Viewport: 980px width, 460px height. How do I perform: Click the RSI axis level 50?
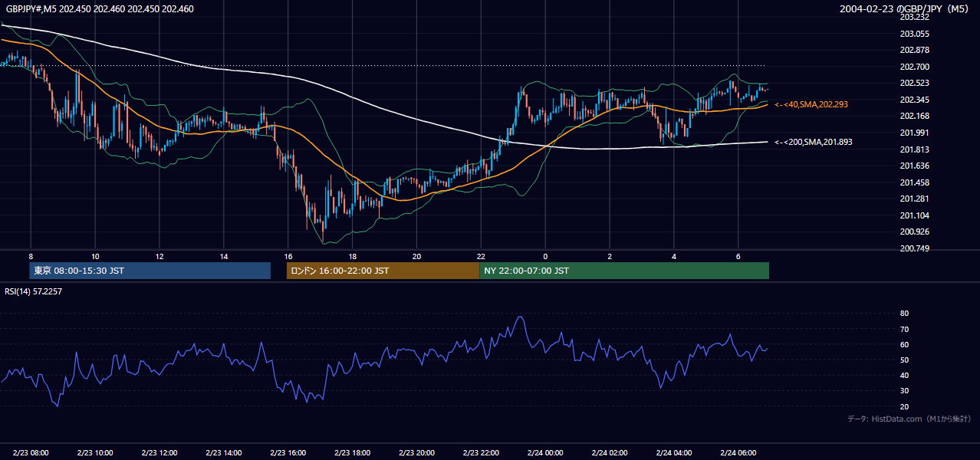tap(904, 360)
